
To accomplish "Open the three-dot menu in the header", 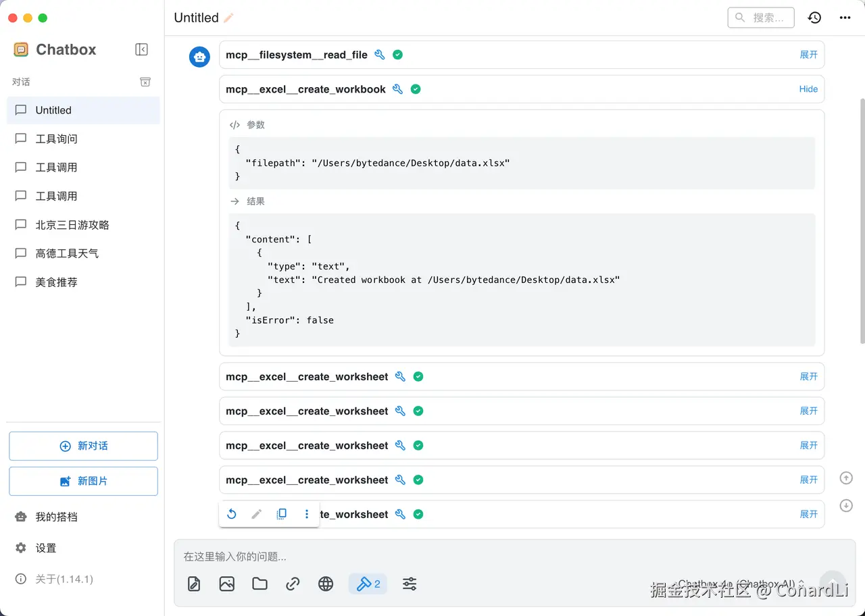I will (845, 18).
